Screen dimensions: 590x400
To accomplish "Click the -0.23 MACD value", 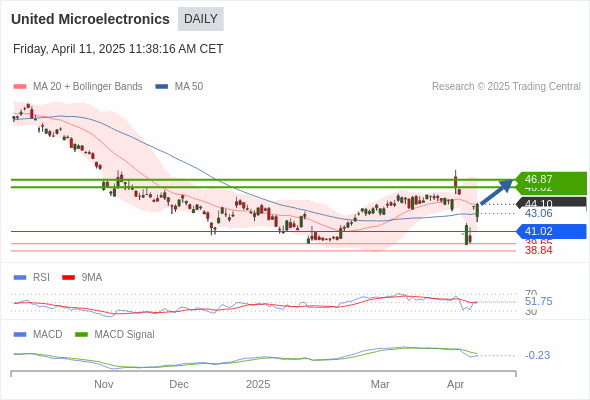I will (537, 355).
